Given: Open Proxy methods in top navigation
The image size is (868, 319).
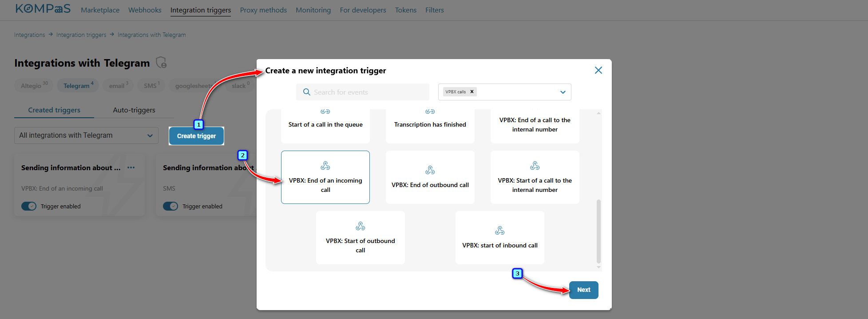Looking at the screenshot, I should pos(263,10).
